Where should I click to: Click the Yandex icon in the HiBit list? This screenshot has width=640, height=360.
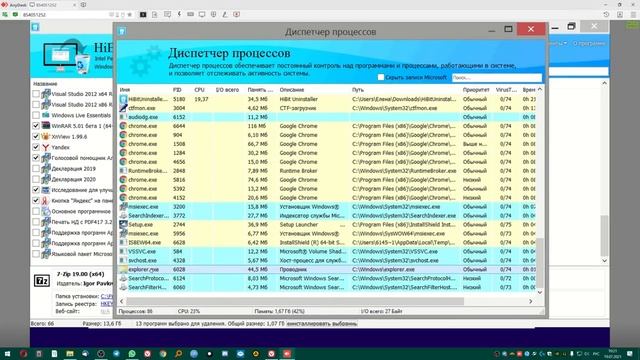(x=46, y=147)
